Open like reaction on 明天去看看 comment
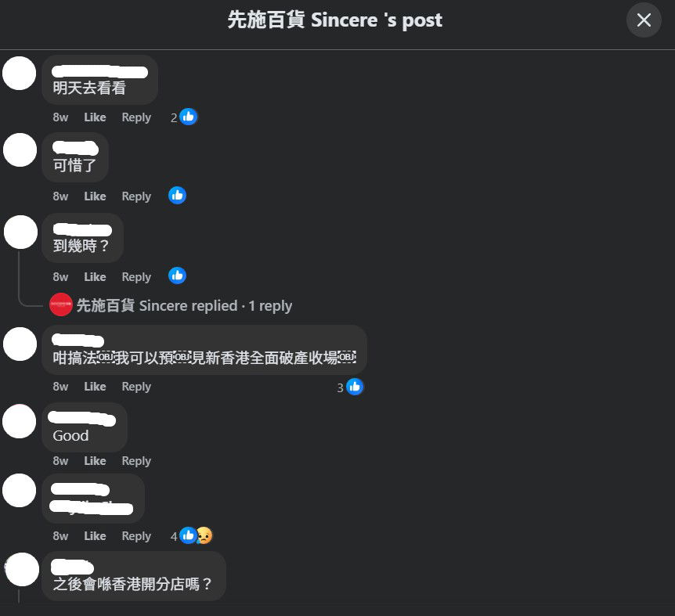This screenshot has height=616, width=675. pos(184,117)
